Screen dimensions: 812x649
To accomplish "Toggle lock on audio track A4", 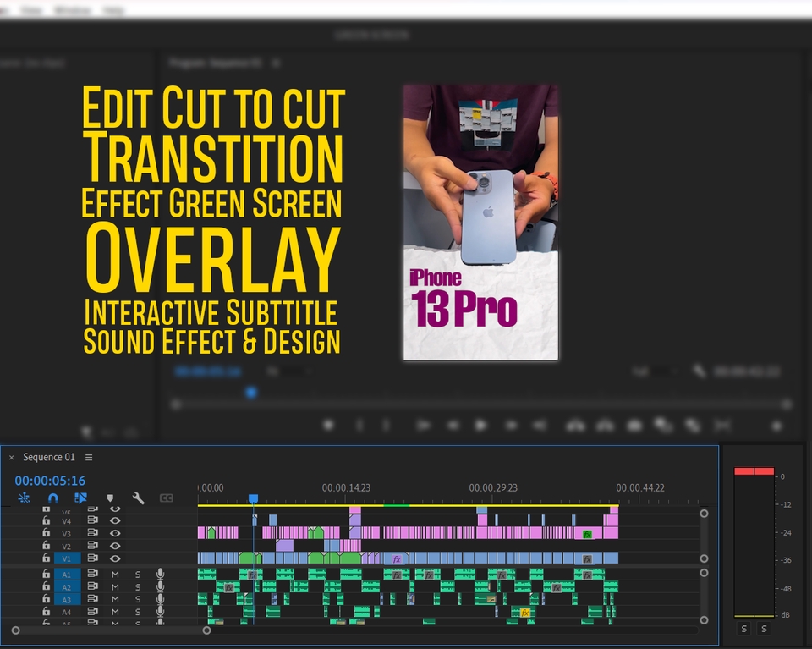I will point(46,612).
